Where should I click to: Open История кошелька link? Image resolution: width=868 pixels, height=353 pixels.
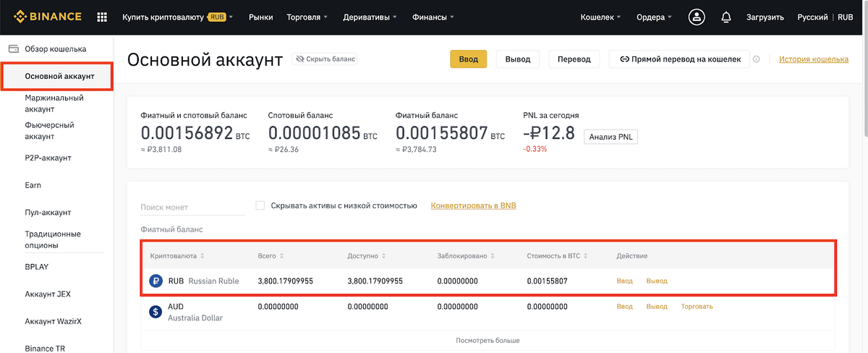814,59
